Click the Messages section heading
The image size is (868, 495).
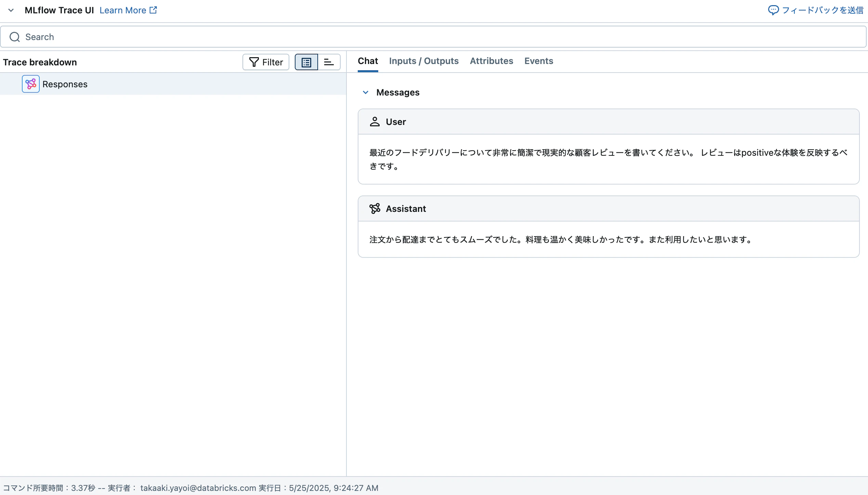click(x=398, y=92)
